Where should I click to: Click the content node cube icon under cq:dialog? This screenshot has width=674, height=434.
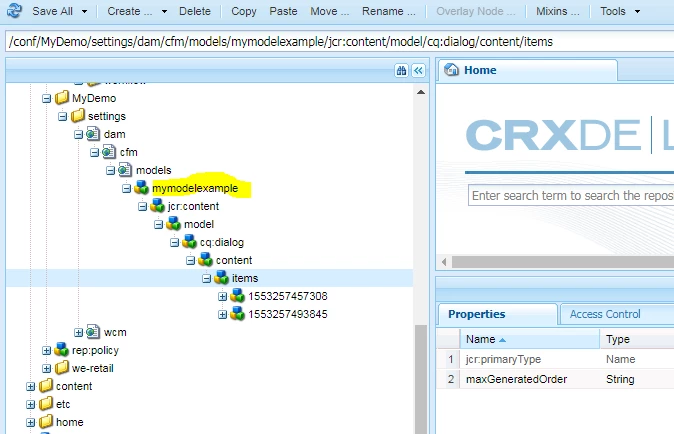point(205,260)
